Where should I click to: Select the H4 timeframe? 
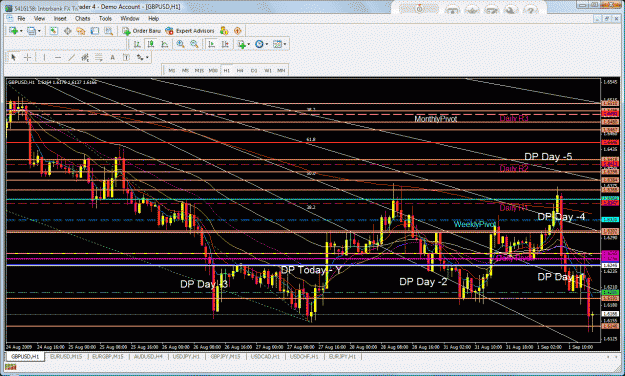[x=240, y=70]
